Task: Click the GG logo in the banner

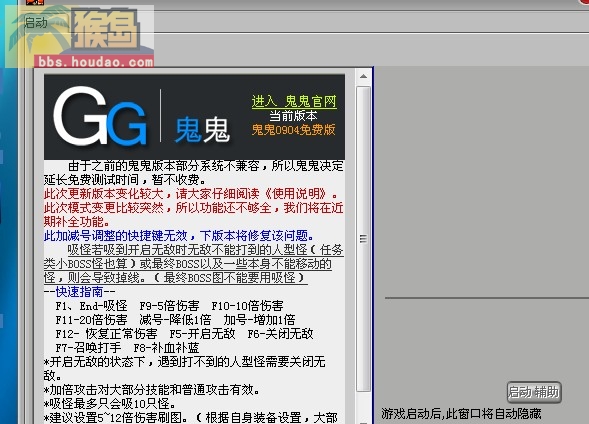Action: pos(100,116)
